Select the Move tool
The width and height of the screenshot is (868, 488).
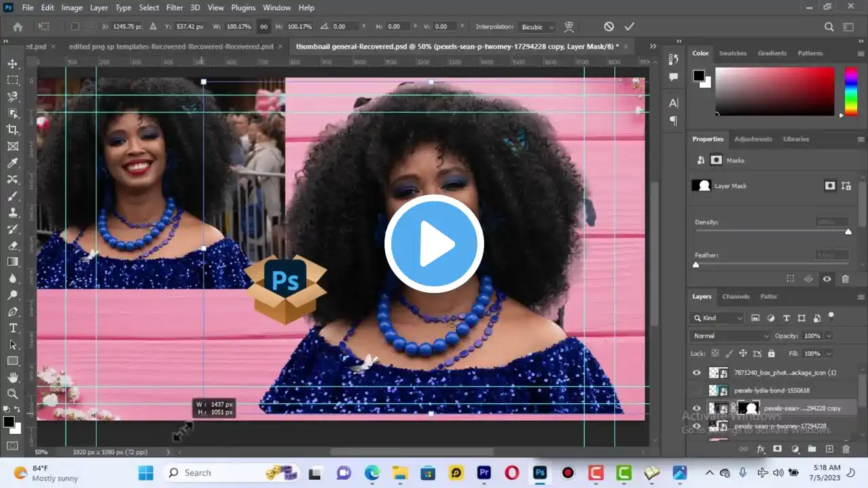coord(12,64)
